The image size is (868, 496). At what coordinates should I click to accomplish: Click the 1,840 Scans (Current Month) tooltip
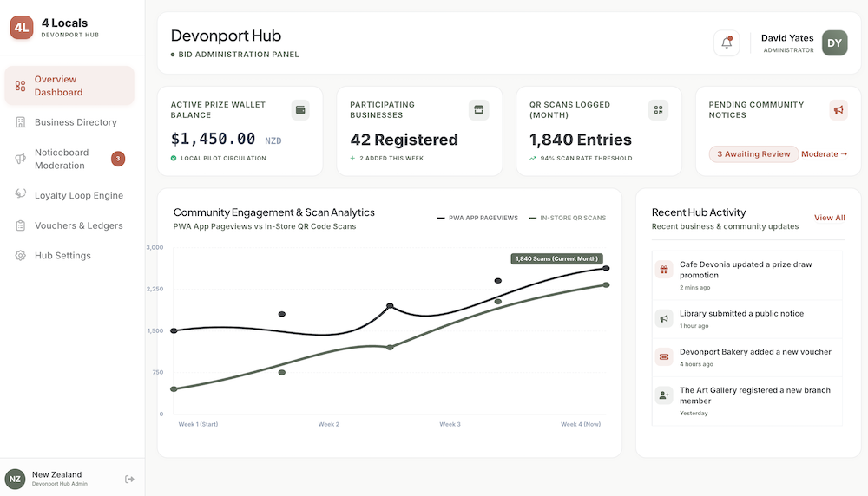pyautogui.click(x=556, y=258)
